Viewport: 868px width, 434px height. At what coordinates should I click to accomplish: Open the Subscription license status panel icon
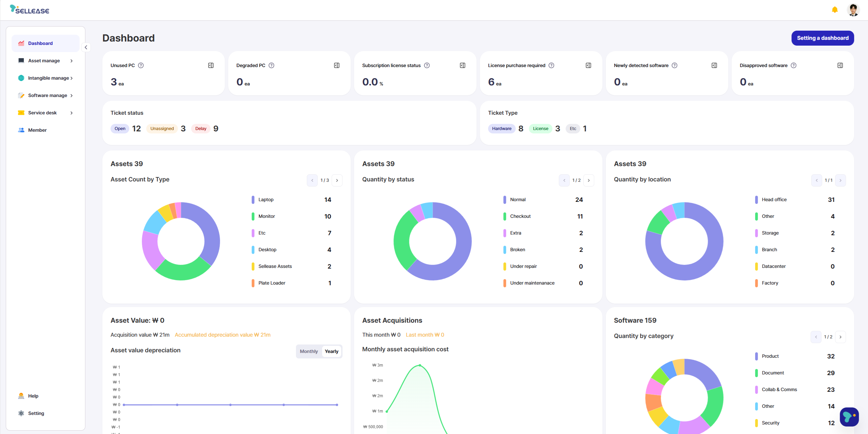463,65
